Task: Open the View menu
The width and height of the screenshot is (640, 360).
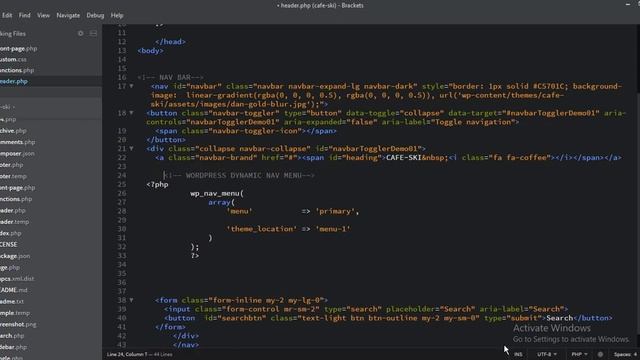Action: tap(43, 15)
